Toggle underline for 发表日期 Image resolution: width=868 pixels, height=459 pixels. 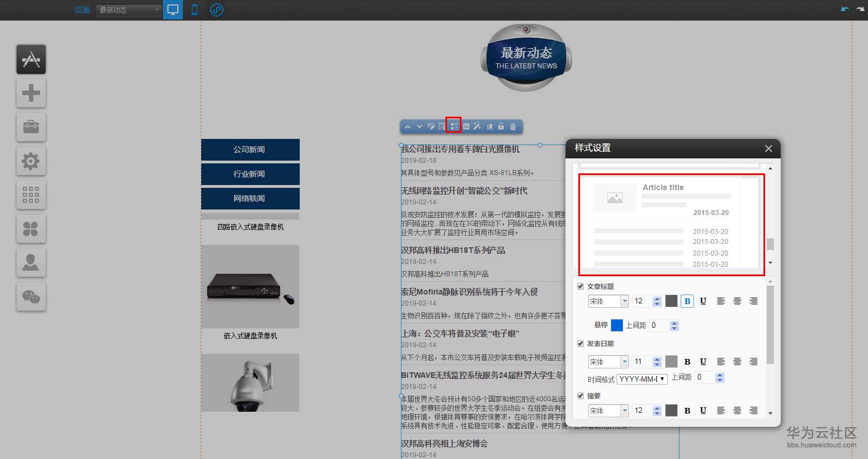click(703, 362)
